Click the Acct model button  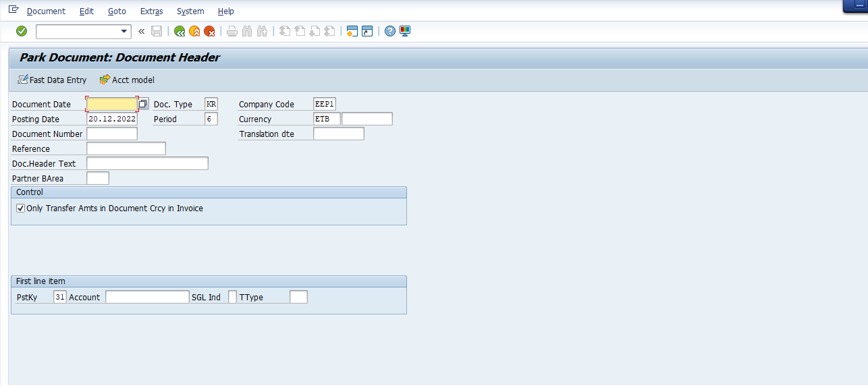[x=127, y=80]
